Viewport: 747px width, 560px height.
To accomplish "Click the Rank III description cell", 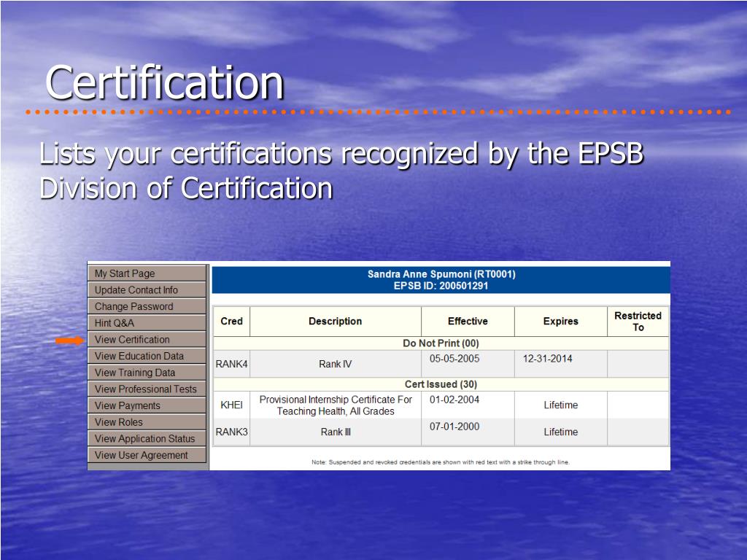I will (336, 432).
